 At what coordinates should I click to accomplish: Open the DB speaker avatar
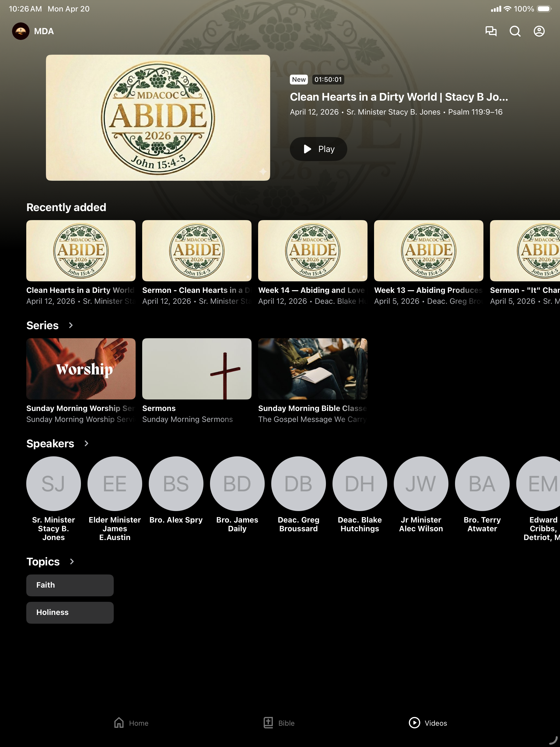click(x=299, y=484)
